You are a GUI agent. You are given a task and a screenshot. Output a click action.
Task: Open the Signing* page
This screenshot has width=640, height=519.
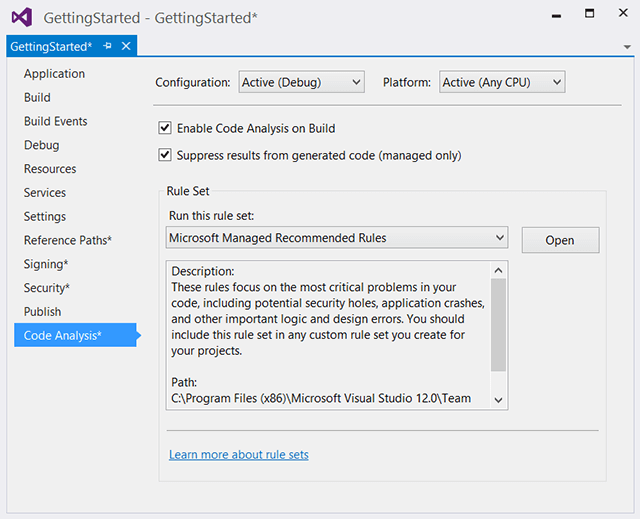pyautogui.click(x=46, y=264)
